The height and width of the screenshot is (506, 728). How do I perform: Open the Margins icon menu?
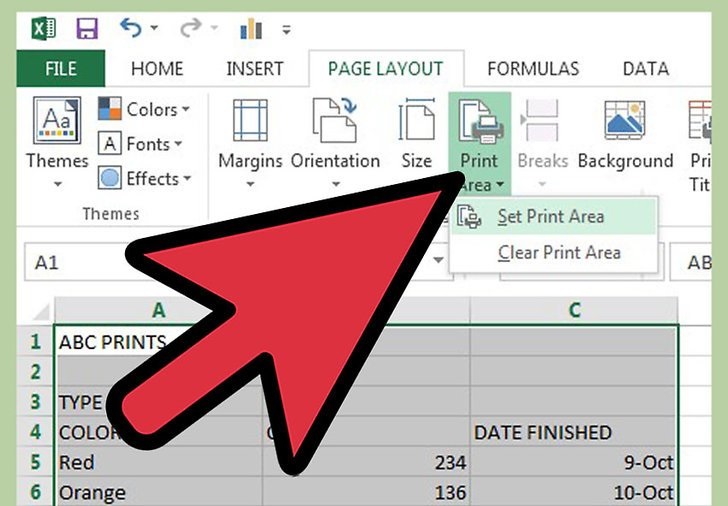tap(250, 120)
